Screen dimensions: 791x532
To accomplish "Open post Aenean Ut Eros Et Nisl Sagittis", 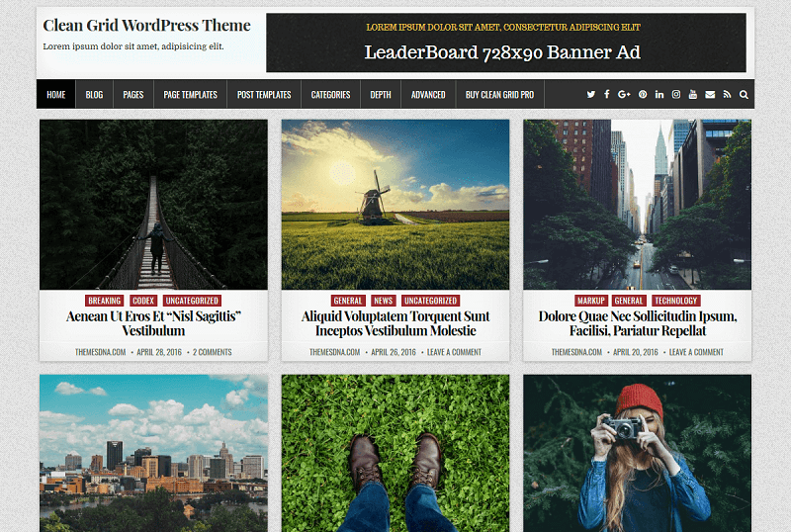I will click(153, 323).
